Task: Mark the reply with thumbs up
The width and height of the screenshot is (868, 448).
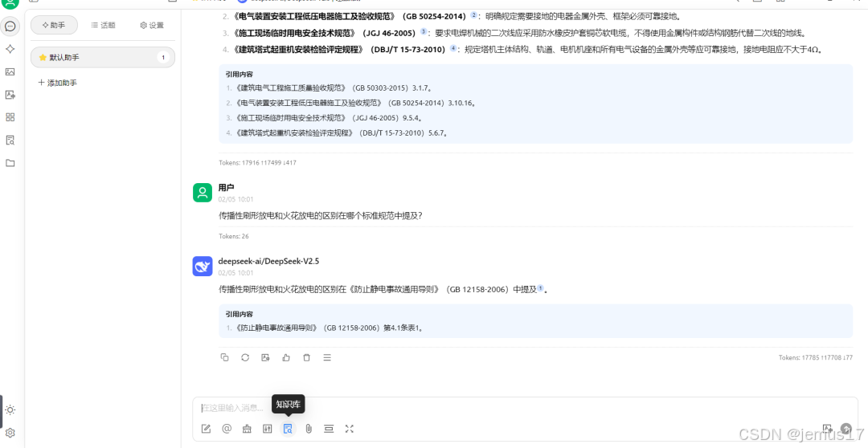Action: click(286, 358)
